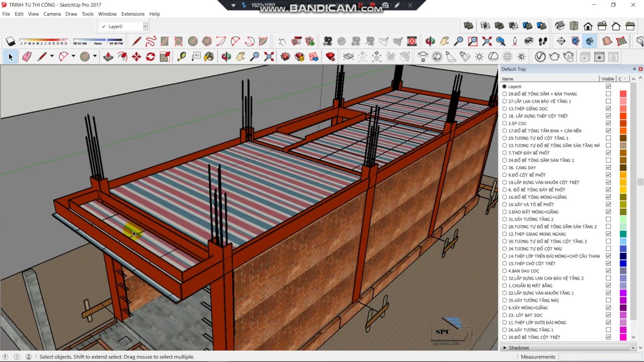Viewport: 644px width, 362px height.
Task: Pick the Paint Bucket tool
Action: (x=209, y=57)
